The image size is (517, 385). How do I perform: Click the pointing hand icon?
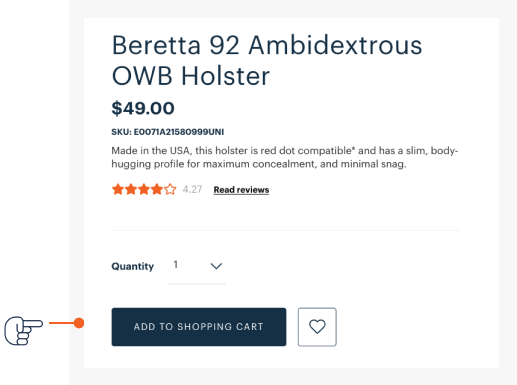pyautogui.click(x=23, y=331)
